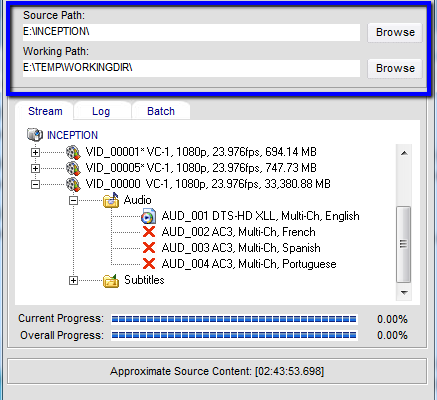Screen dimensions: 437x400
Task: Collapse the Audio folder node
Action: coord(73,200)
